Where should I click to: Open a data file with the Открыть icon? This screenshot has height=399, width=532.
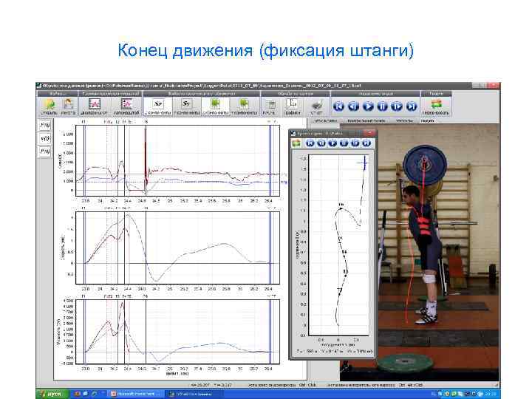point(50,107)
